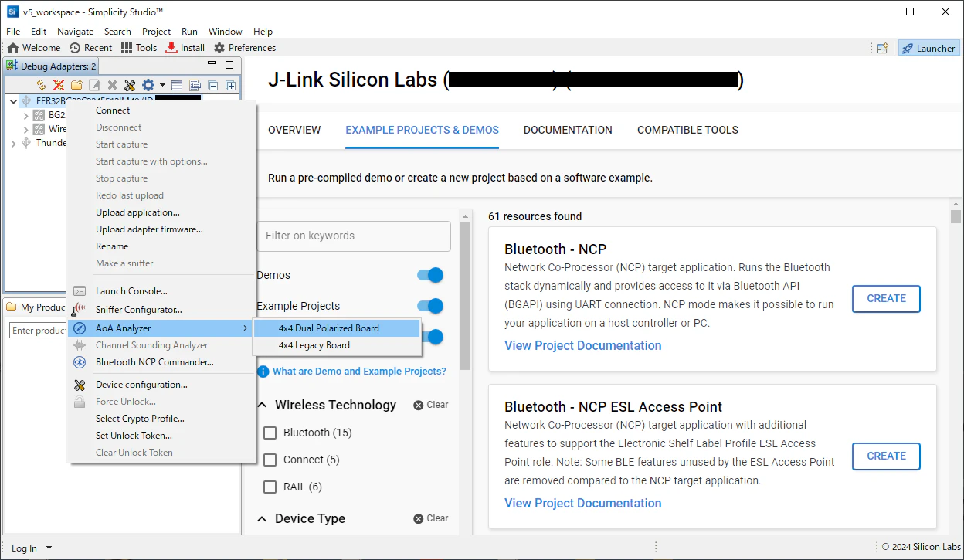Open the Log In dropdown arrow
Viewport: 964px width, 560px height.
pos(49,548)
